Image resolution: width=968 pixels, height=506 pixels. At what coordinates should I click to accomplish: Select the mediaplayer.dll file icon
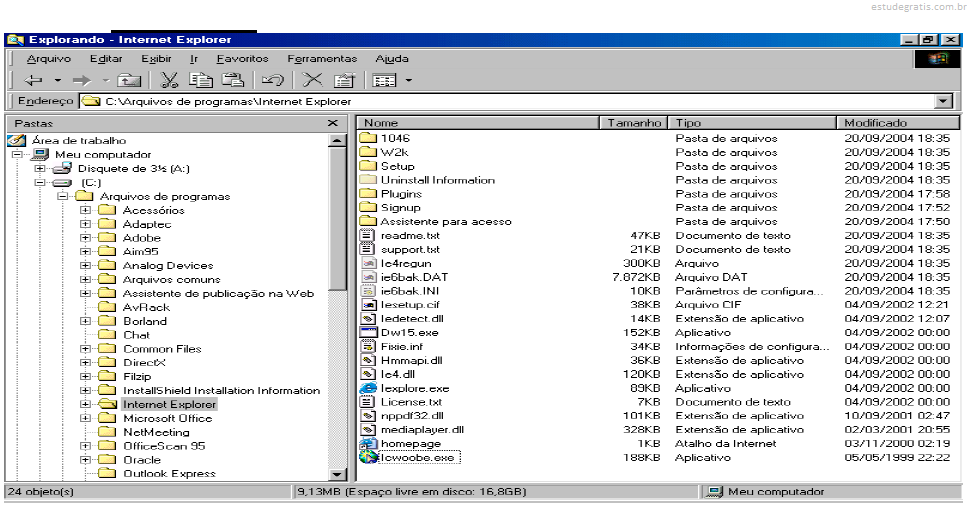click(368, 429)
